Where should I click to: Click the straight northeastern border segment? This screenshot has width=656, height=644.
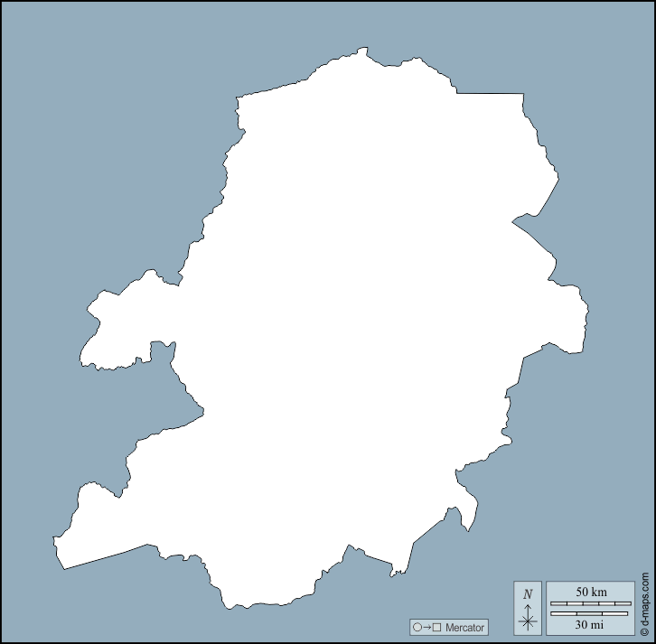[488, 94]
